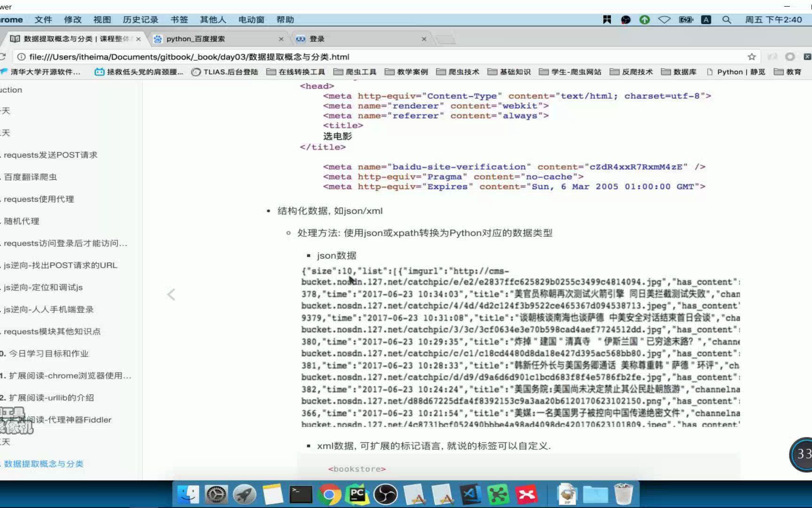Open the green mind-map app in Dock

499,494
